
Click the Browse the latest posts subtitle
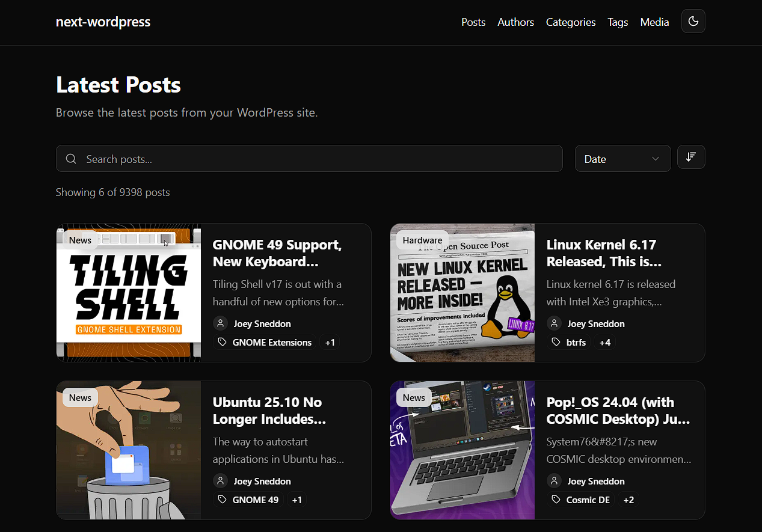coord(186,112)
